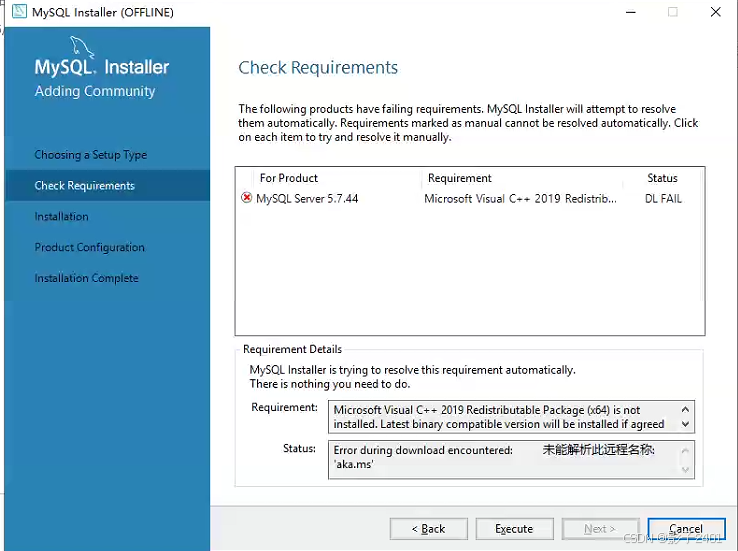Click the DL FAIL status cell
Viewport: 738px width, 551px height.
(x=663, y=199)
